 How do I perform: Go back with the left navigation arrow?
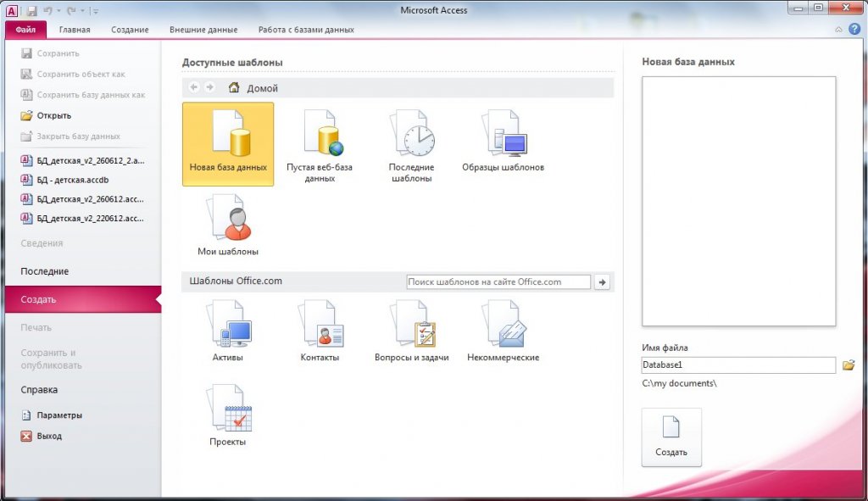pyautogui.click(x=194, y=87)
